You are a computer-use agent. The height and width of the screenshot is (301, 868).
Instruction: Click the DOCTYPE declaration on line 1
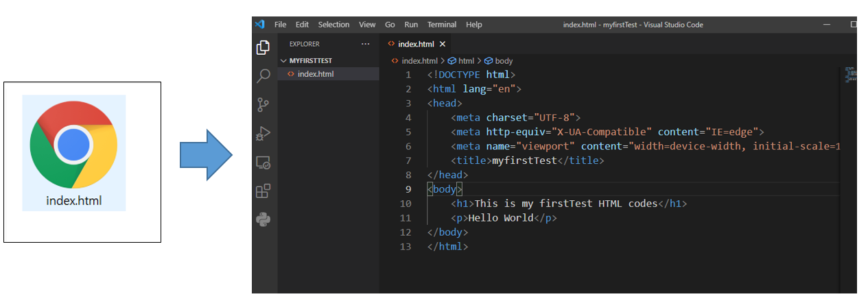point(471,75)
